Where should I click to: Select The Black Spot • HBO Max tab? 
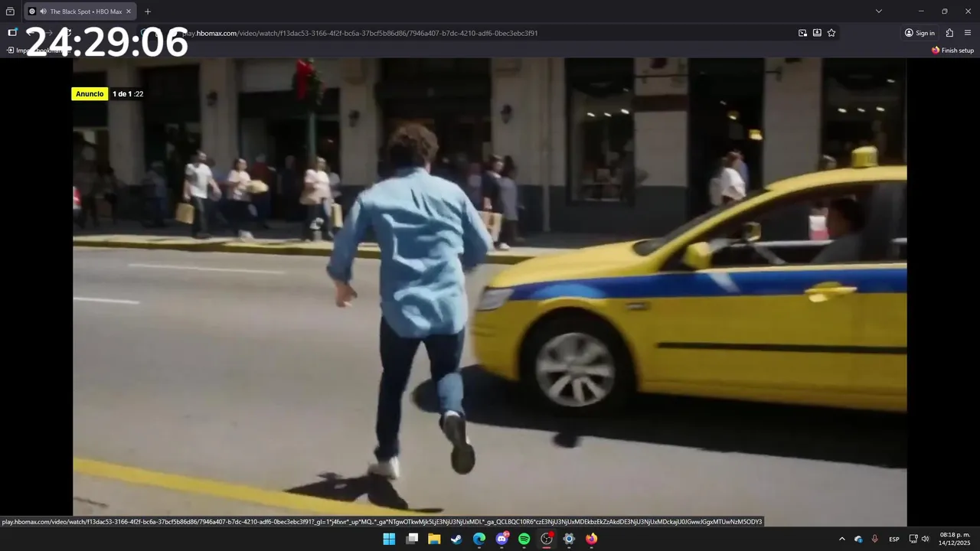(x=80, y=11)
